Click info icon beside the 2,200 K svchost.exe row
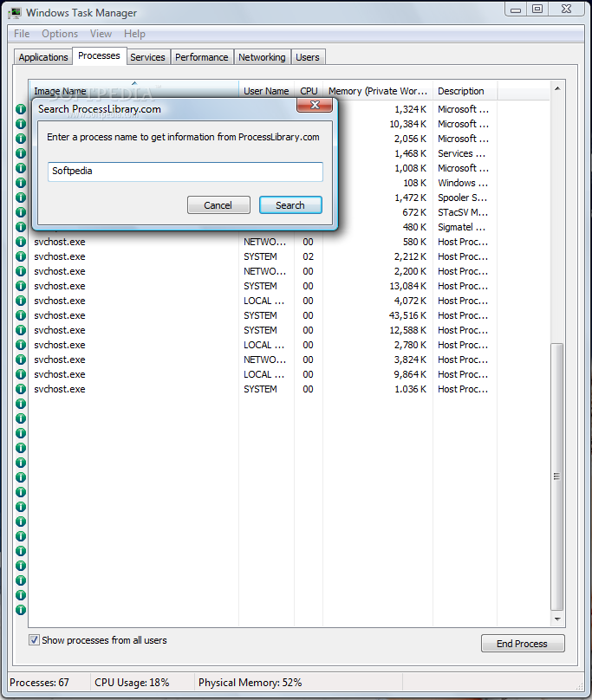The height and width of the screenshot is (700, 592). point(21,271)
